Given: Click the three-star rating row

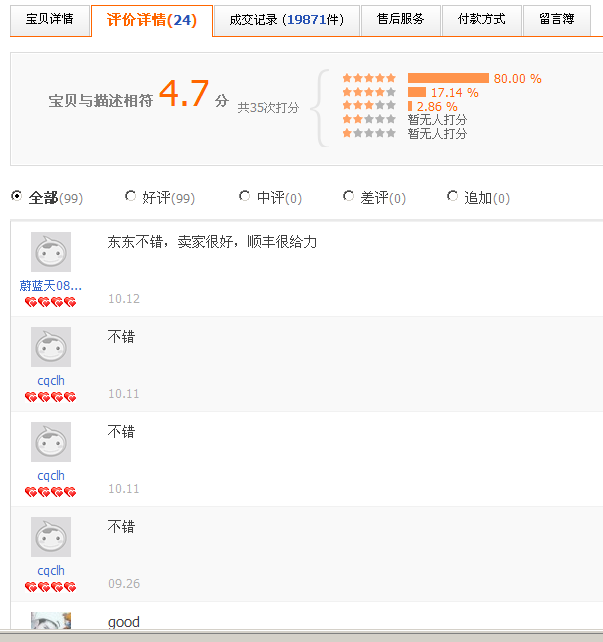Looking at the screenshot, I should pyautogui.click(x=369, y=106).
